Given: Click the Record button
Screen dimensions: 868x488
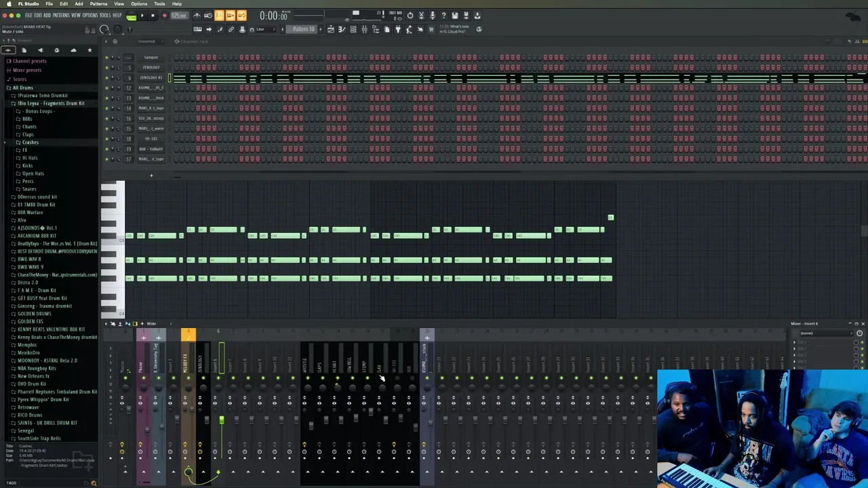Looking at the screenshot, I should [164, 16].
